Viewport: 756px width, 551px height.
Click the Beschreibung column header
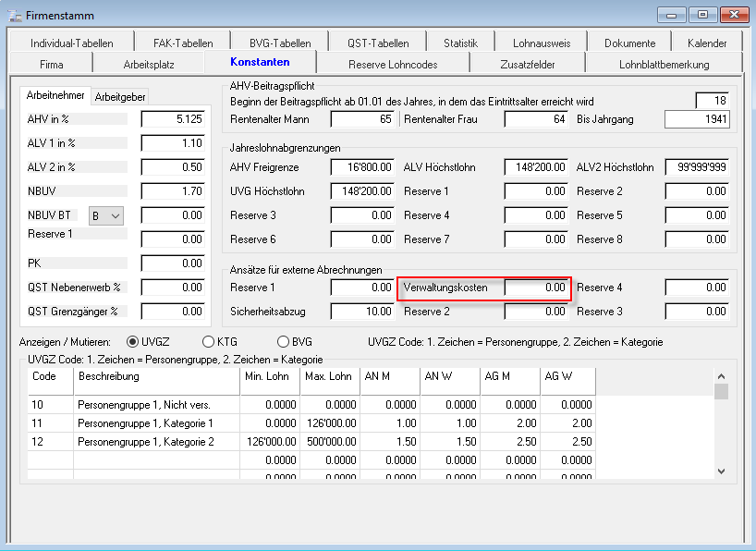pos(157,381)
